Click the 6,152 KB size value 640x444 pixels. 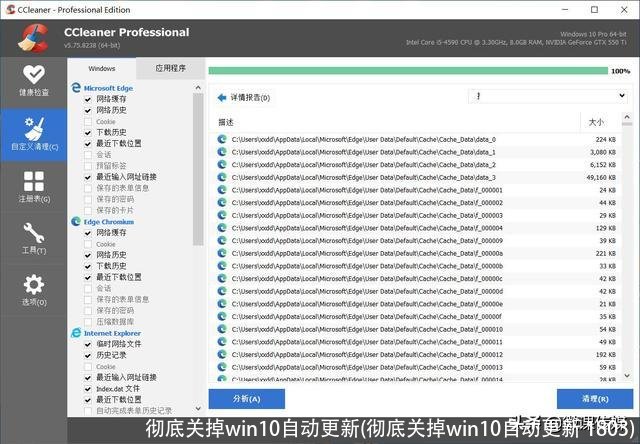click(x=603, y=165)
